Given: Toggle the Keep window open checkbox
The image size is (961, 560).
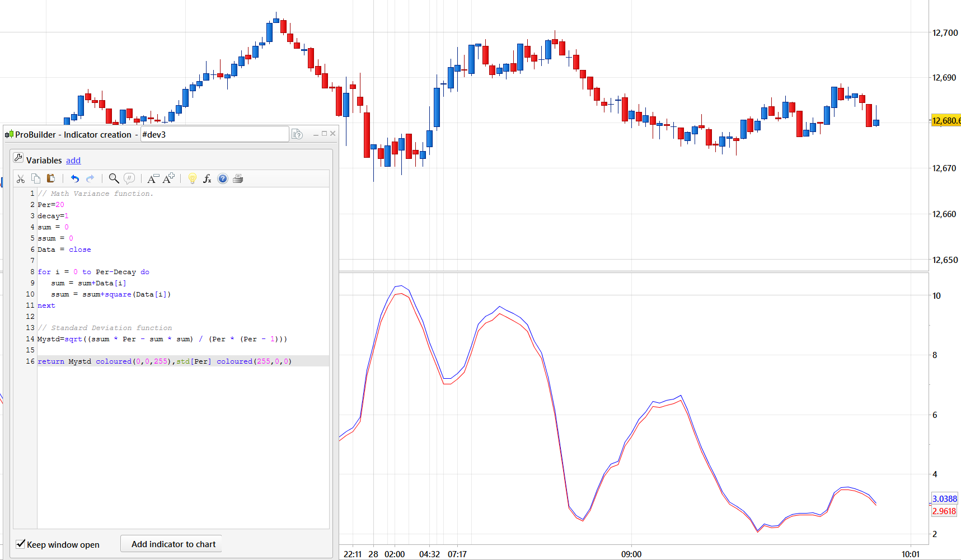Looking at the screenshot, I should tap(21, 544).
